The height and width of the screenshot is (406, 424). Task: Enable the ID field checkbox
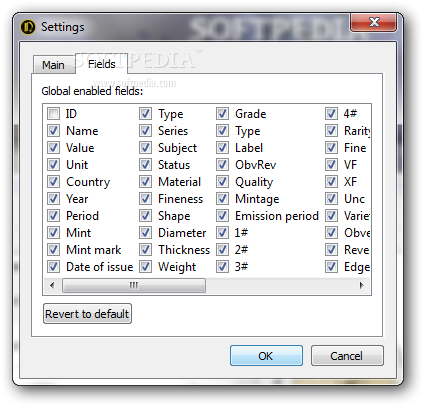tap(53, 114)
